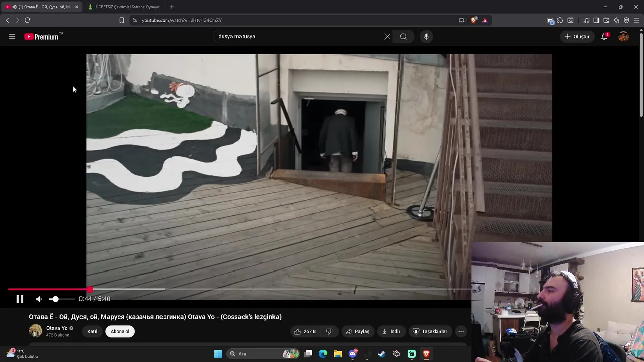Reload the page with the refresh icon
The height and width of the screenshot is (362, 644).
[x=27, y=20]
